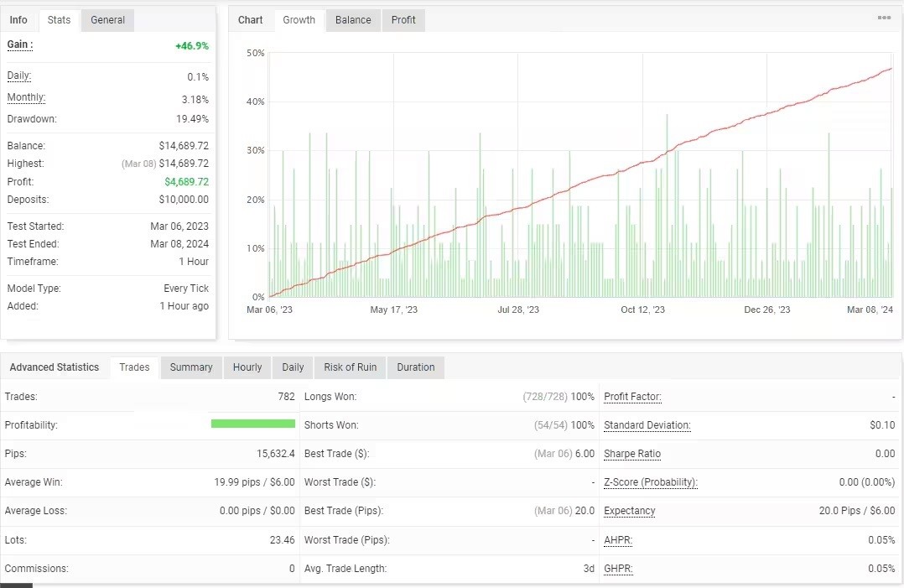904x588 pixels.
Task: Open the Daily statistics tab
Action: click(293, 367)
